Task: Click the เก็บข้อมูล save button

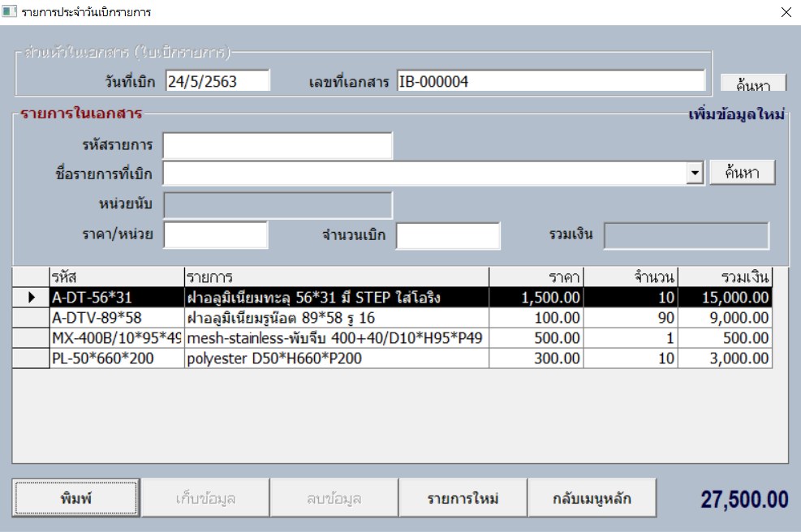Action: pyautogui.click(x=205, y=498)
